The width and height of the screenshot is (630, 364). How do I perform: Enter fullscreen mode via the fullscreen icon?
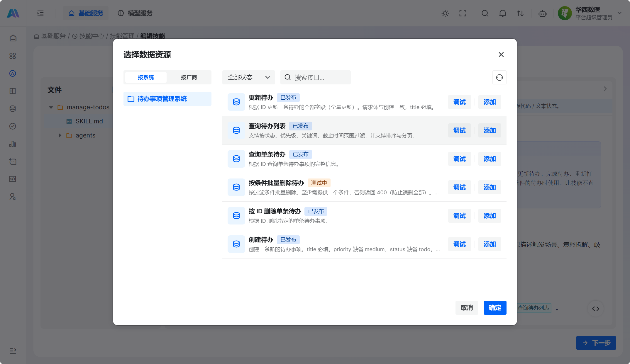[x=463, y=13]
